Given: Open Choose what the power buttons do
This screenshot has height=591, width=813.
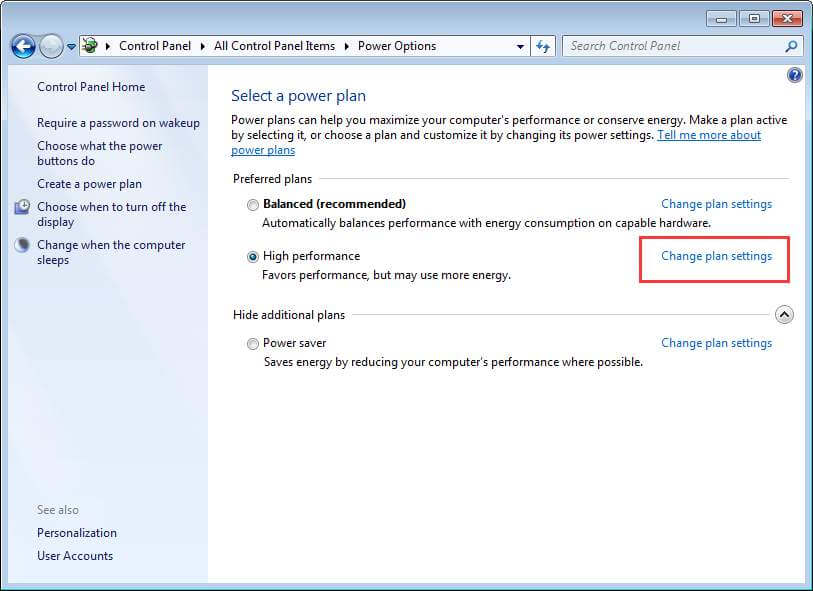Looking at the screenshot, I should click(100, 153).
